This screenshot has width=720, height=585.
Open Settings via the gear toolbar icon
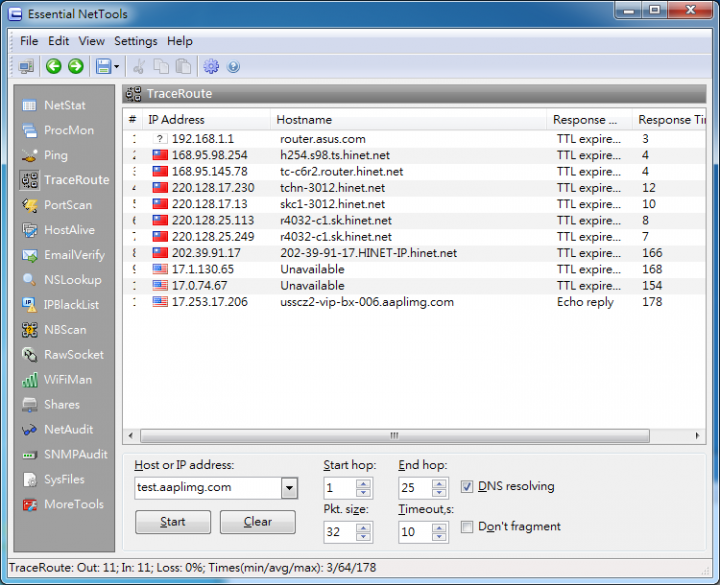211,67
